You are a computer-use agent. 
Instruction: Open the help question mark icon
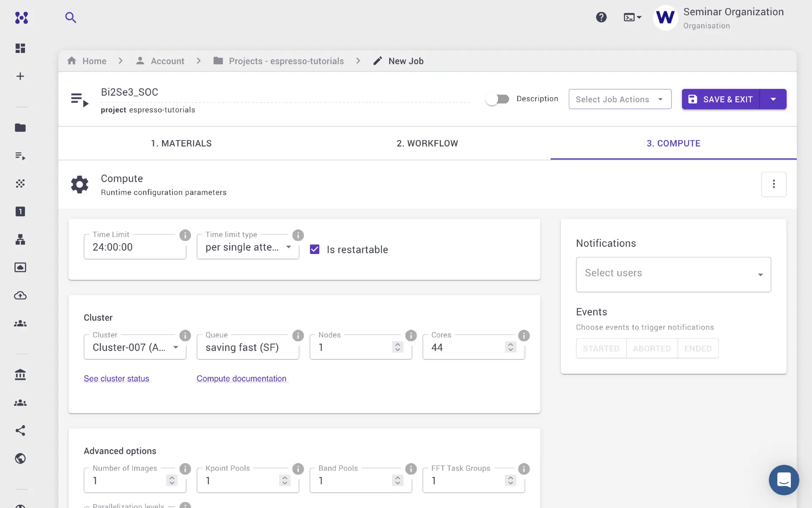coord(601,17)
